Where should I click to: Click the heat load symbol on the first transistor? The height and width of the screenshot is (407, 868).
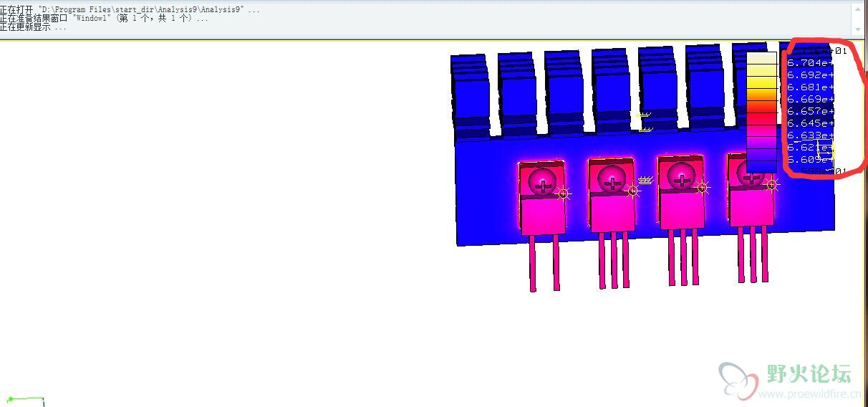click(x=564, y=193)
